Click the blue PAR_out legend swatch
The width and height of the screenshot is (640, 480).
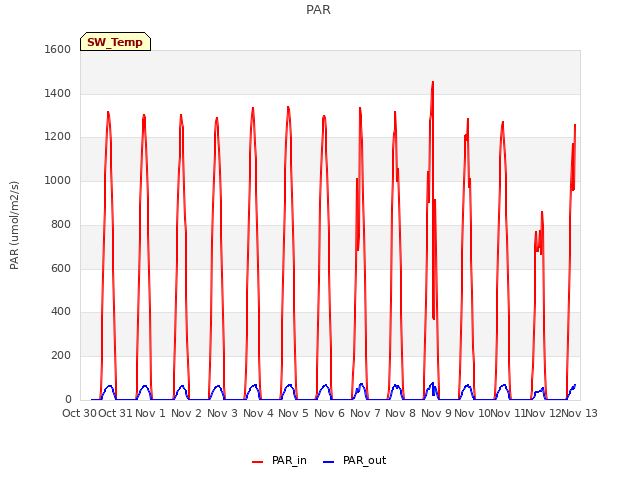click(x=329, y=462)
